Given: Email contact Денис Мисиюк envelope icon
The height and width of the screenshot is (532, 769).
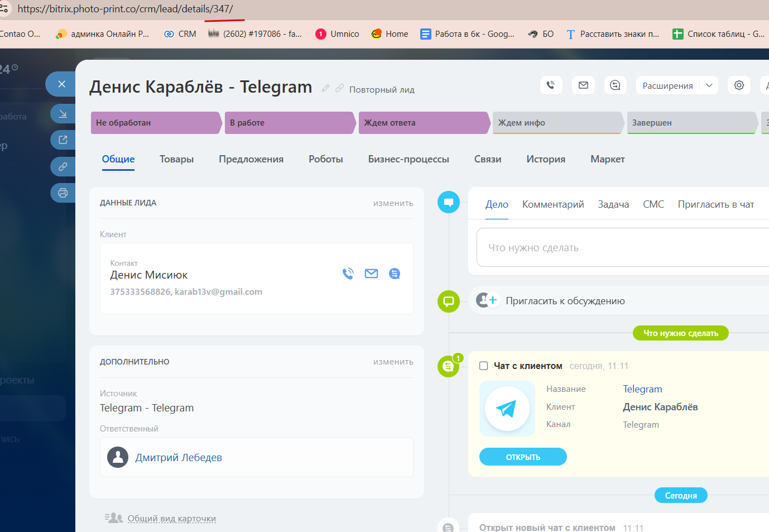Looking at the screenshot, I should click(371, 274).
